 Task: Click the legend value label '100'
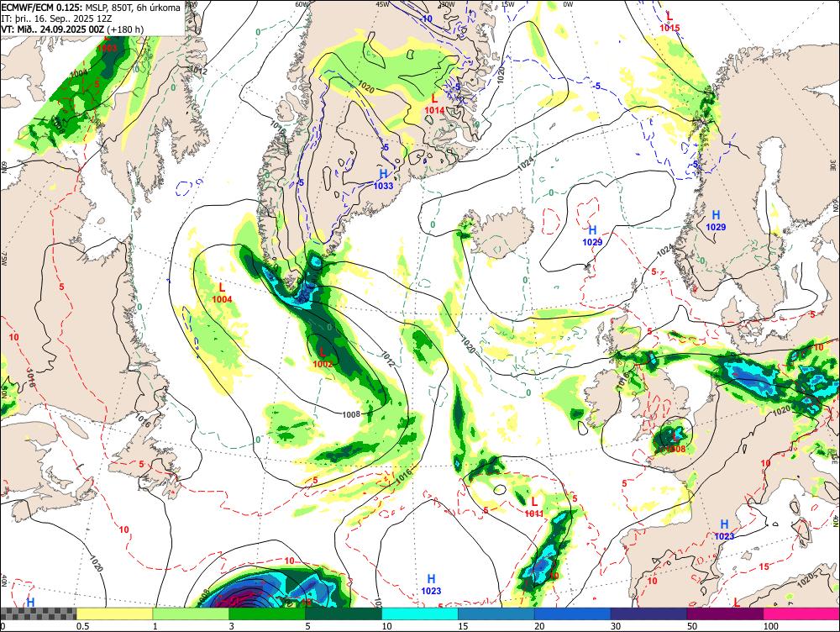[x=770, y=626]
